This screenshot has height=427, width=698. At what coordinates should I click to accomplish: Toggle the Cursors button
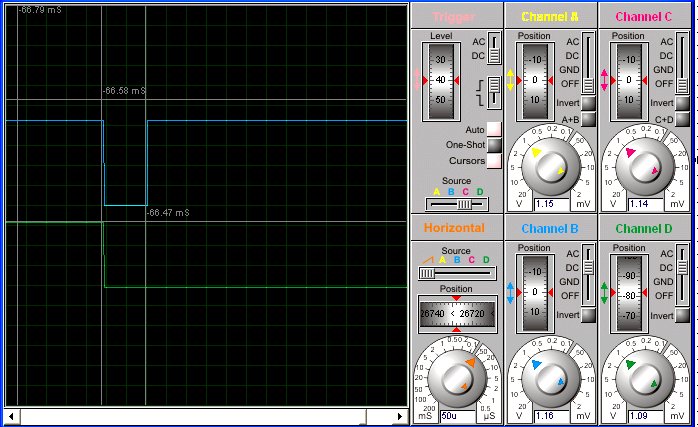point(494,161)
